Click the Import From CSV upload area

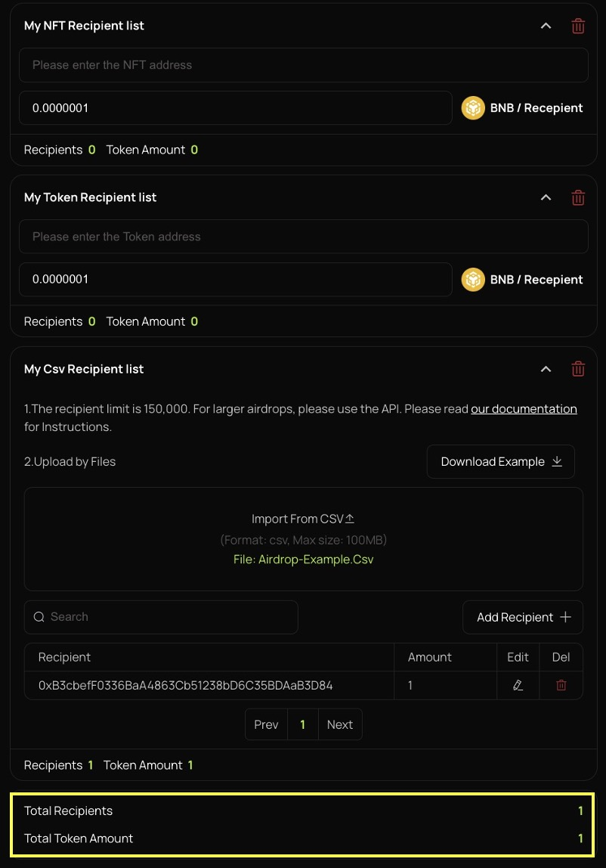[x=303, y=538]
